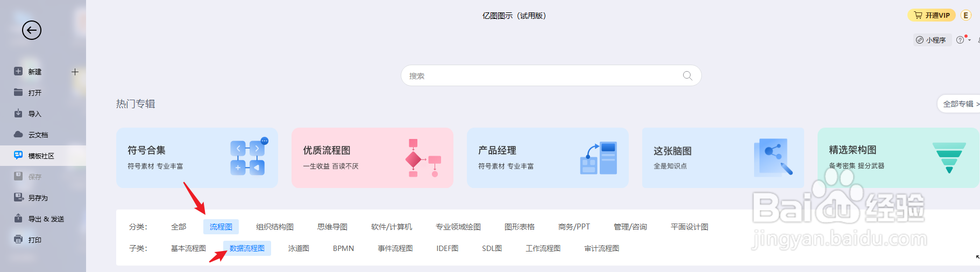Click the 打开 menu label

tap(35, 93)
